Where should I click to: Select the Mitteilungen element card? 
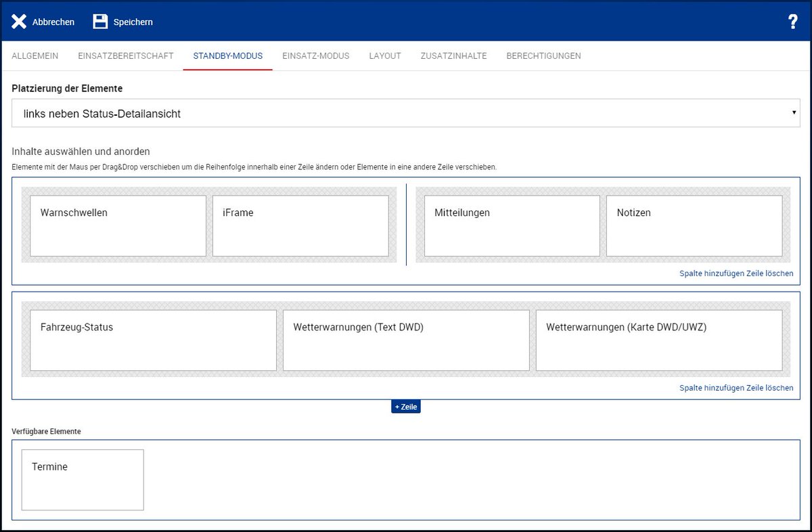point(512,226)
